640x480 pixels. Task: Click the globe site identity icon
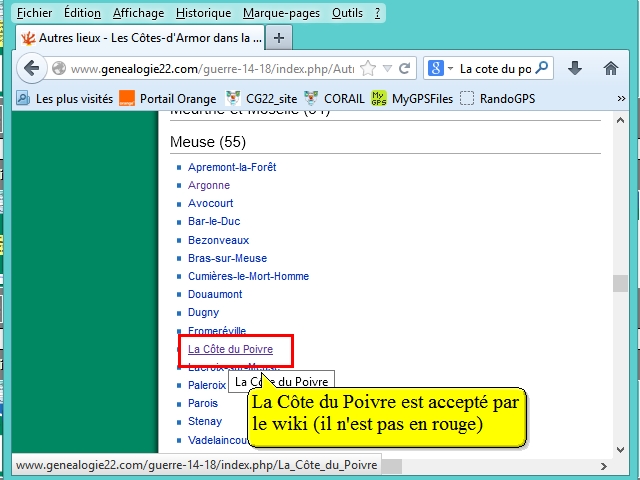(59, 68)
